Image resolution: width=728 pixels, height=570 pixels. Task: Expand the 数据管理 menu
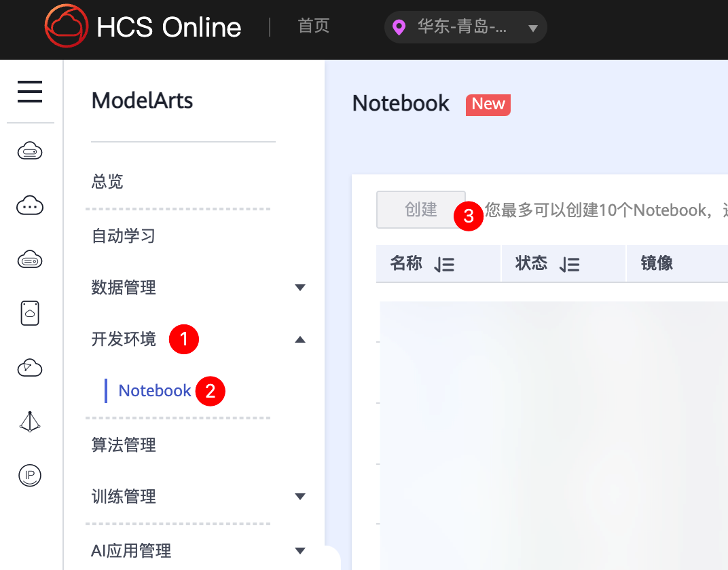(x=300, y=288)
